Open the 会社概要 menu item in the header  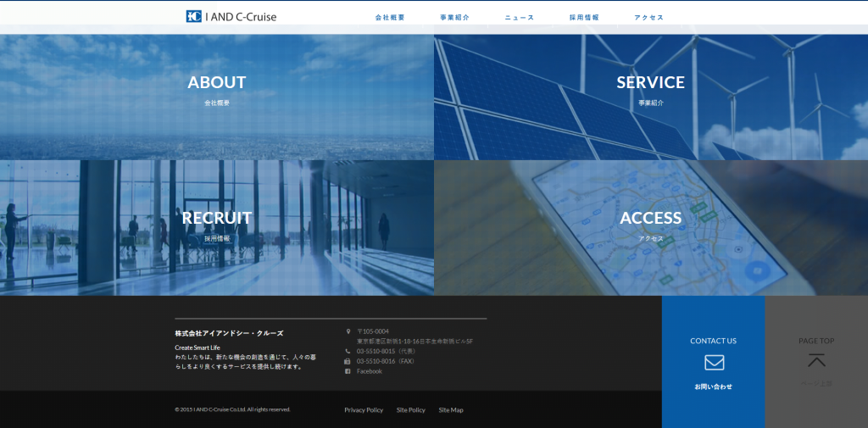tap(390, 17)
